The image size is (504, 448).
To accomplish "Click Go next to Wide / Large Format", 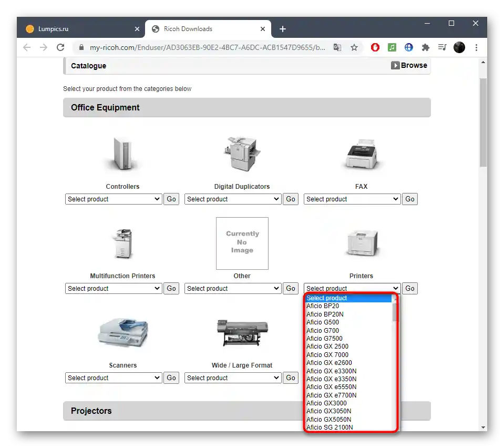I will (291, 378).
